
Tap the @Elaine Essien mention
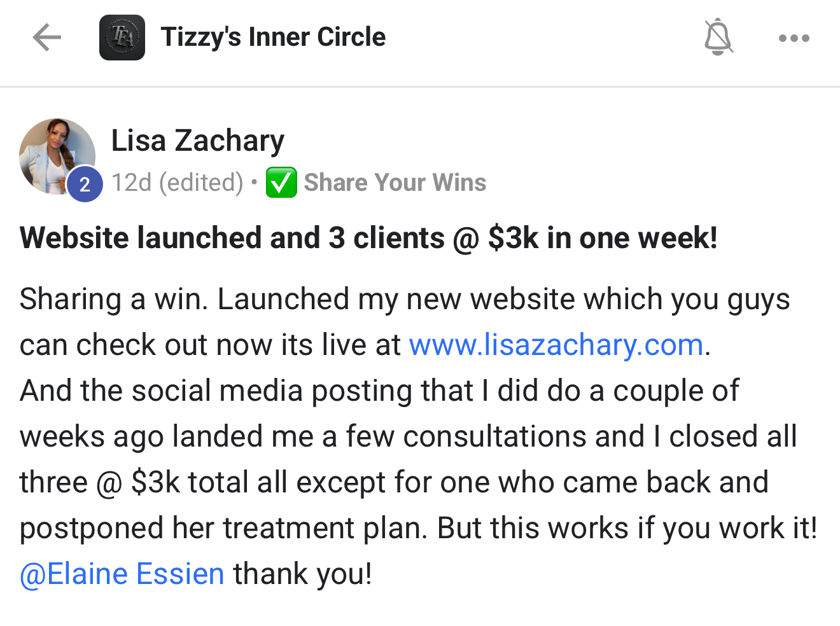click(x=122, y=574)
